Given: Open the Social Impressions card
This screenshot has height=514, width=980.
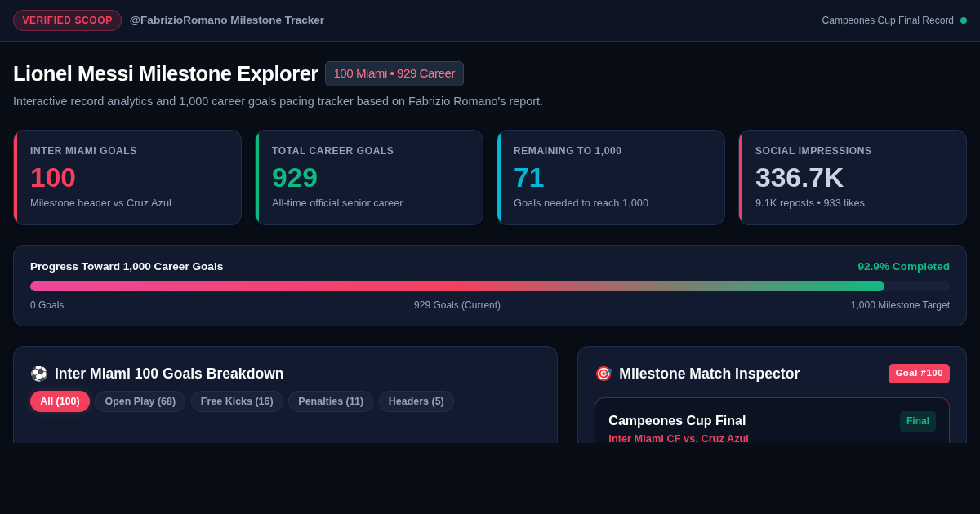Looking at the screenshot, I should point(853,178).
